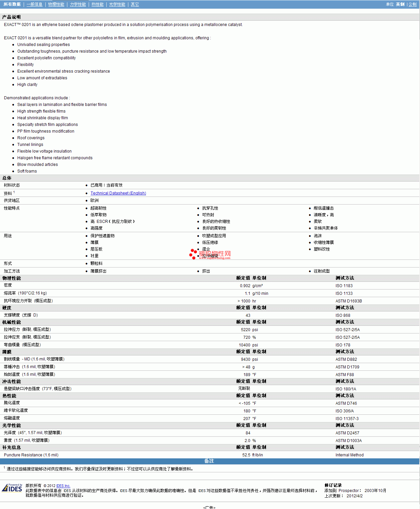Switch units to 公制
This screenshot has height=509, width=420.
(x=413, y=4)
